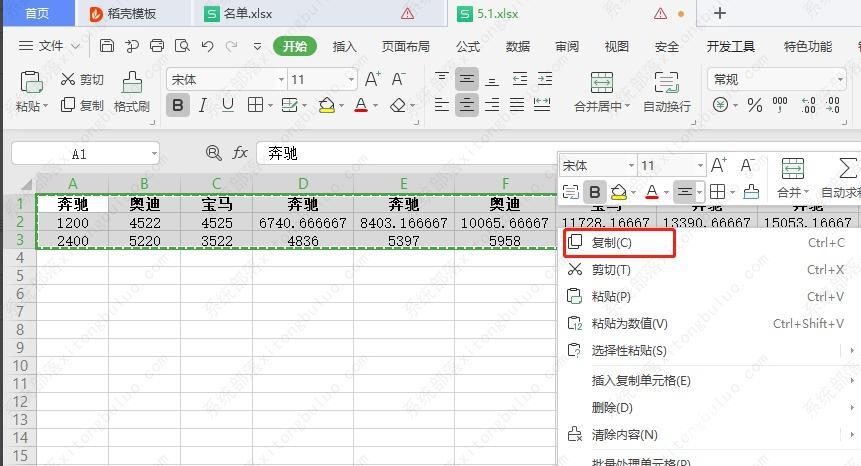Open the ribbon font name 宋体 dropdown
This screenshot has height=466, width=861.
click(x=281, y=80)
